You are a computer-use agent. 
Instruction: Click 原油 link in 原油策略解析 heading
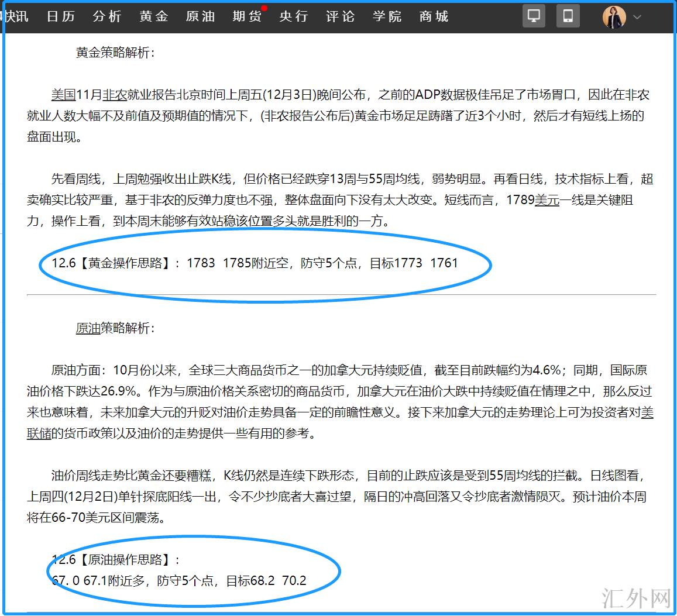click(88, 328)
